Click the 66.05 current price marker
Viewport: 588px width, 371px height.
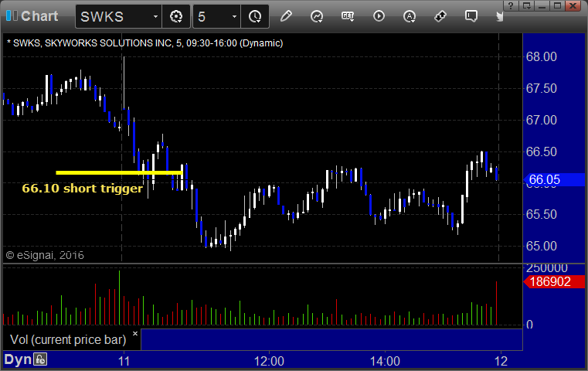(x=554, y=179)
